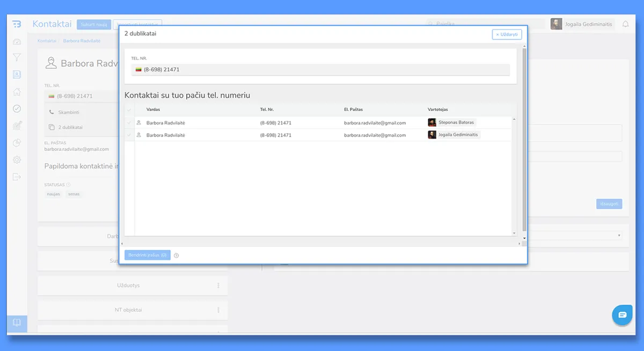This screenshot has height=351, width=644.
Task: Click the Bendrinti įrašus button
Action: 147,255
